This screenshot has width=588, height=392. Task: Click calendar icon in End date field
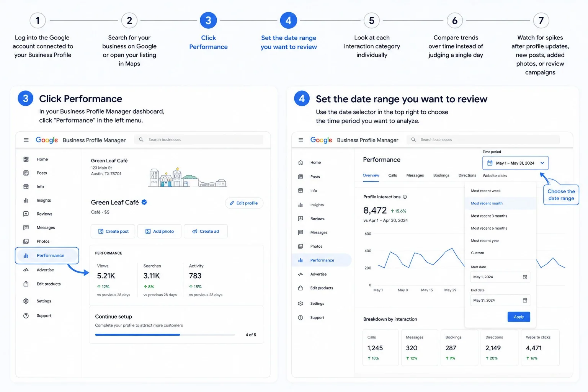pyautogui.click(x=525, y=301)
